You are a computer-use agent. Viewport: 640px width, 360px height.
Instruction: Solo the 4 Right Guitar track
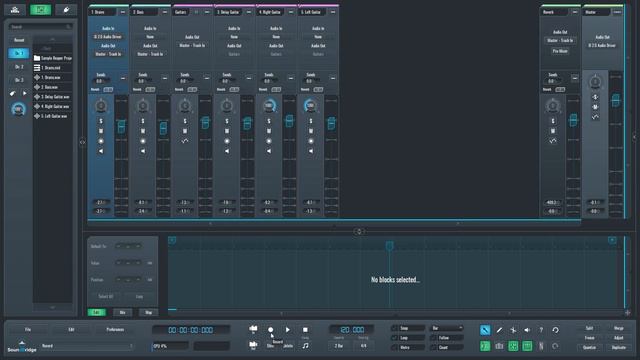(x=269, y=121)
